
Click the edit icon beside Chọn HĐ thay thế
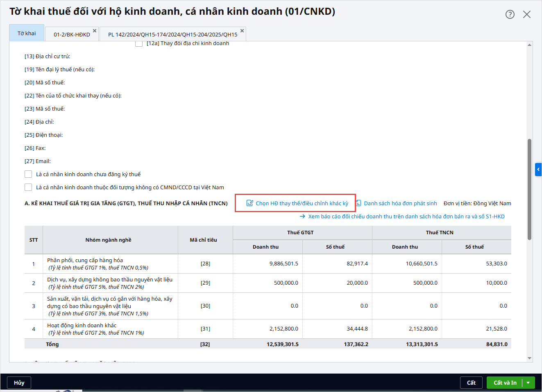coord(249,203)
